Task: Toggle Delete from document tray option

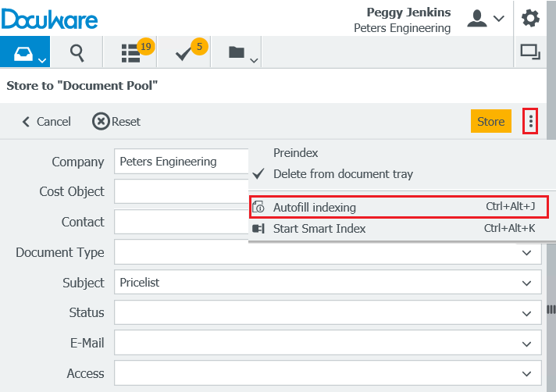Action: click(x=343, y=174)
